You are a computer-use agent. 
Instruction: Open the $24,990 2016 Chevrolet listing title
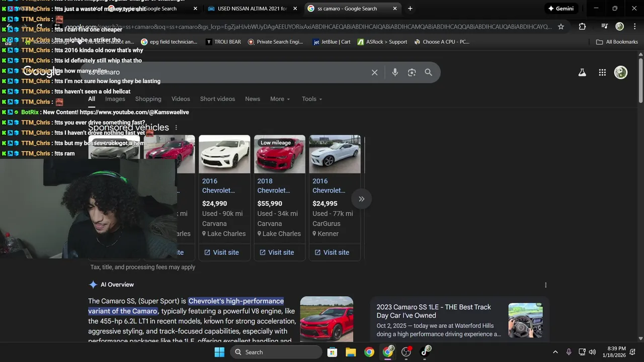tap(218, 186)
